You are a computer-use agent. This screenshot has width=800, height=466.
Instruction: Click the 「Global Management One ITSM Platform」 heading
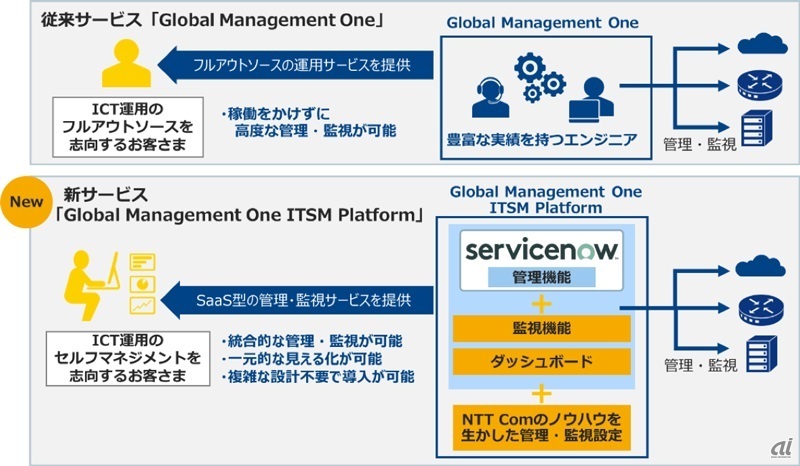(x=239, y=215)
